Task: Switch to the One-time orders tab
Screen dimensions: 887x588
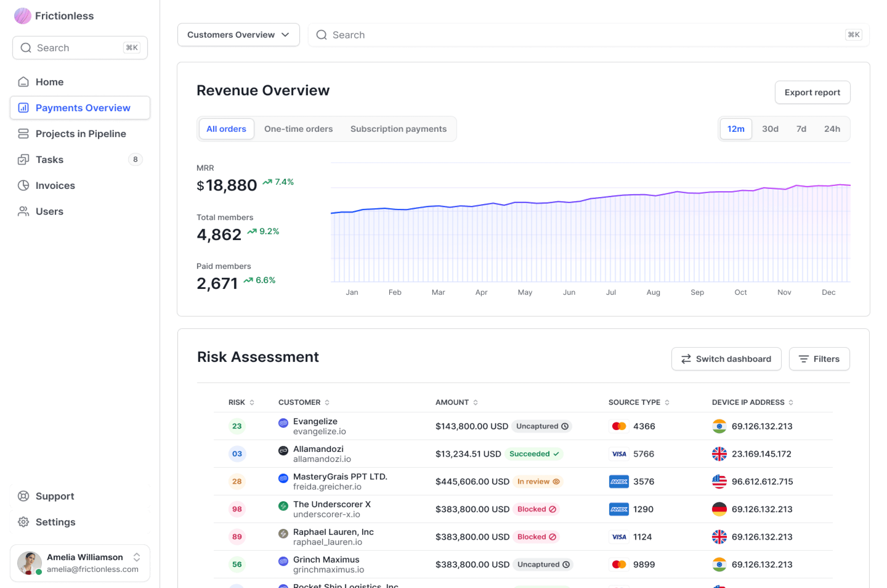Action: tap(298, 129)
